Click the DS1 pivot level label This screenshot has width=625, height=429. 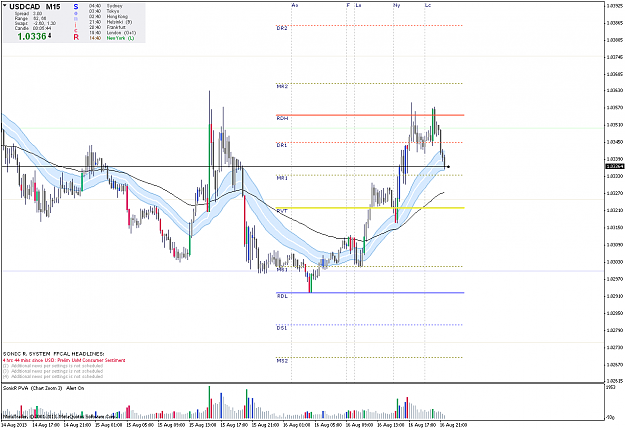click(x=281, y=328)
